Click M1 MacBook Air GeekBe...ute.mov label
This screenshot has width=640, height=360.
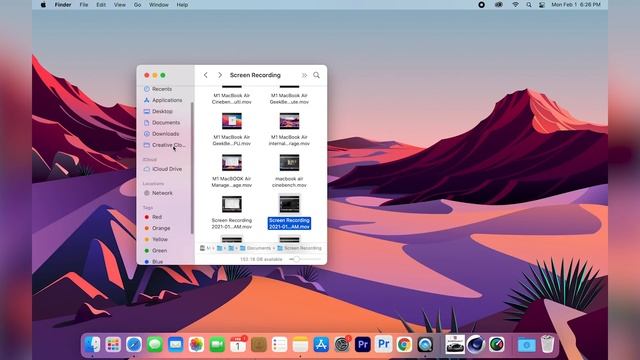coord(289,99)
